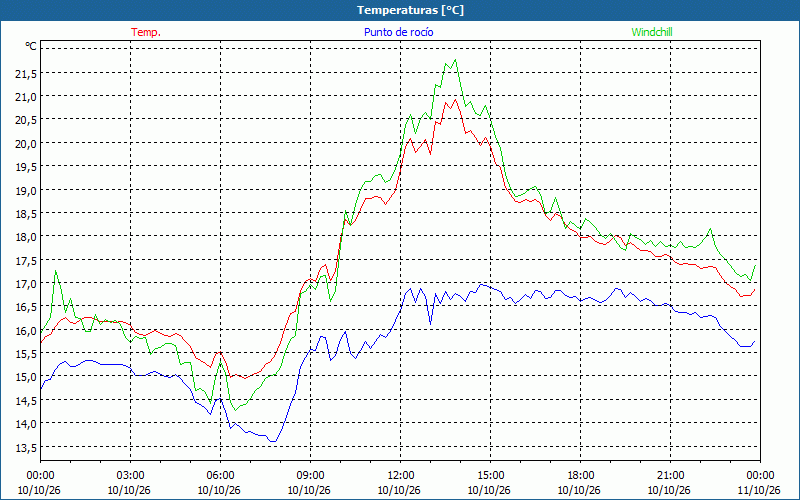The image size is (800, 500).
Task: Click the green windchill peak near 14:00
Action: [x=455, y=60]
